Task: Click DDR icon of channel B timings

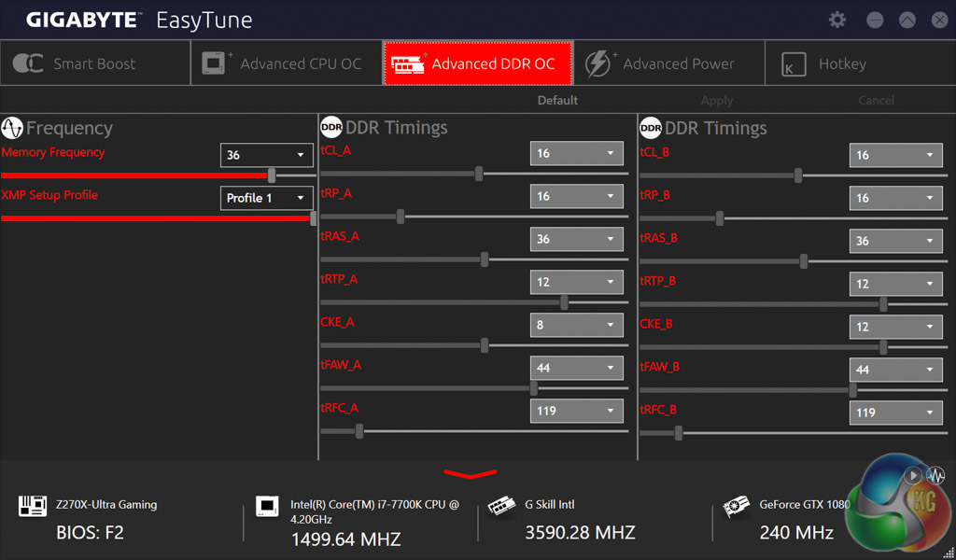Action: point(651,128)
